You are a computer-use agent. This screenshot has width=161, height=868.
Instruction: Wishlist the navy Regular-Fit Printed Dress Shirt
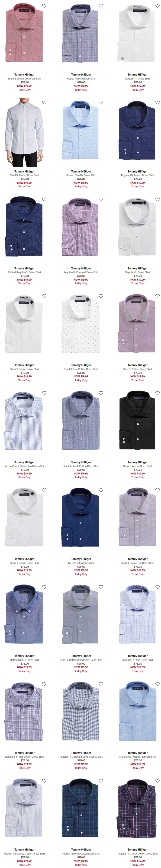157,103
